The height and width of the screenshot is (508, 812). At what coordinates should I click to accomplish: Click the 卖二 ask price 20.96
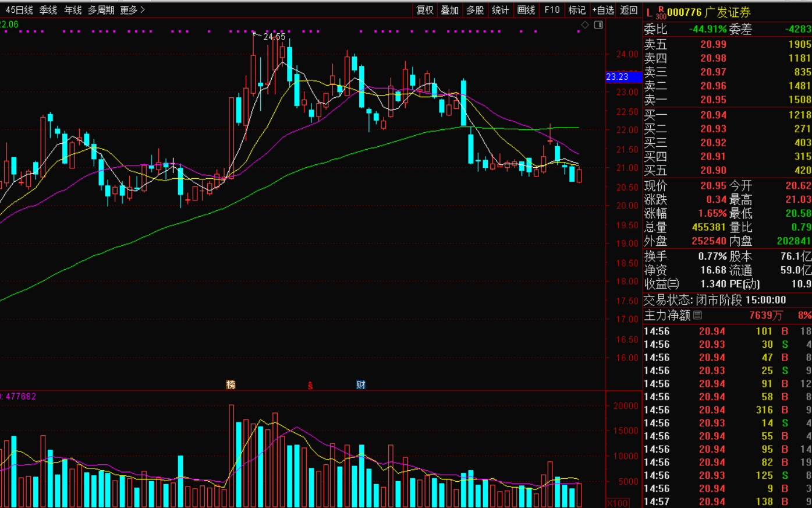click(x=713, y=86)
